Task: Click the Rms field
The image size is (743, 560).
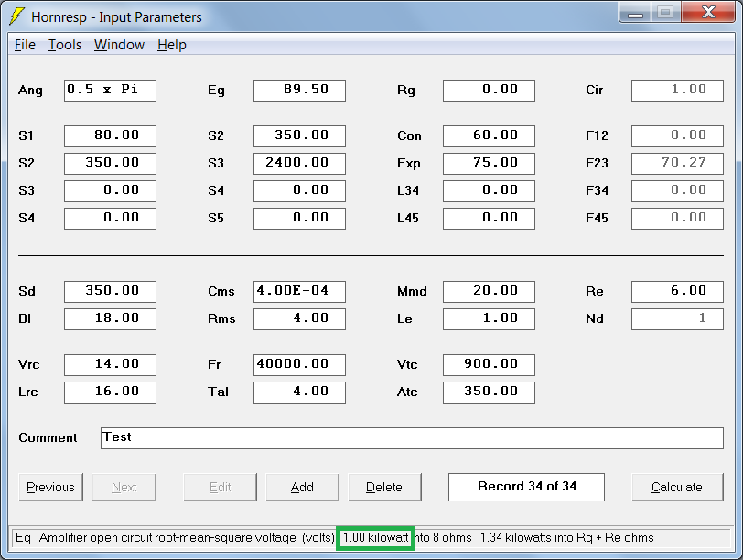Action: [x=299, y=318]
